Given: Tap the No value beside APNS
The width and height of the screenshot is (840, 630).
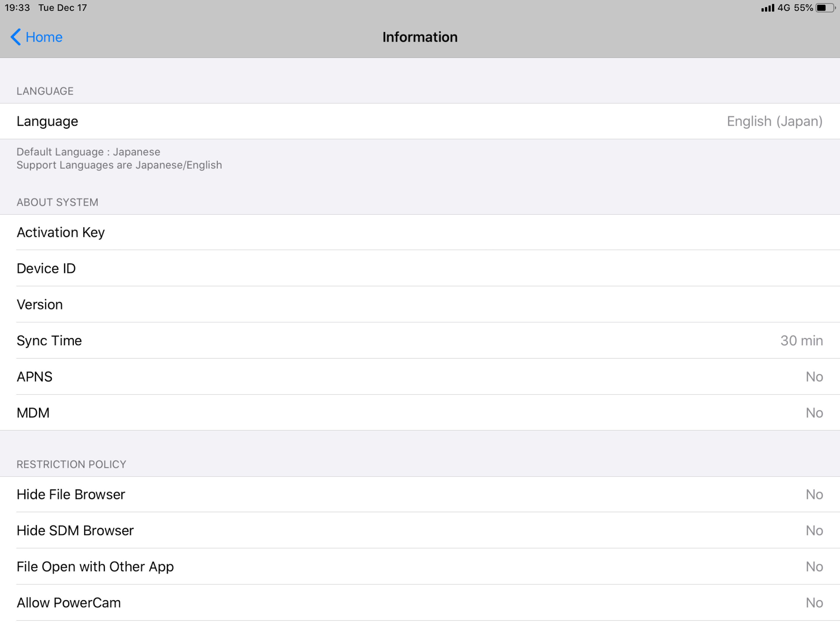Looking at the screenshot, I should [814, 377].
